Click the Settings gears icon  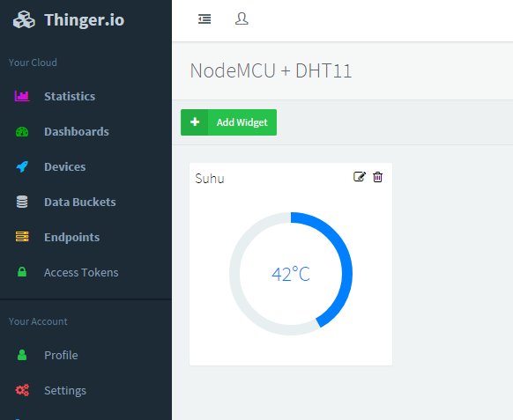click(22, 390)
